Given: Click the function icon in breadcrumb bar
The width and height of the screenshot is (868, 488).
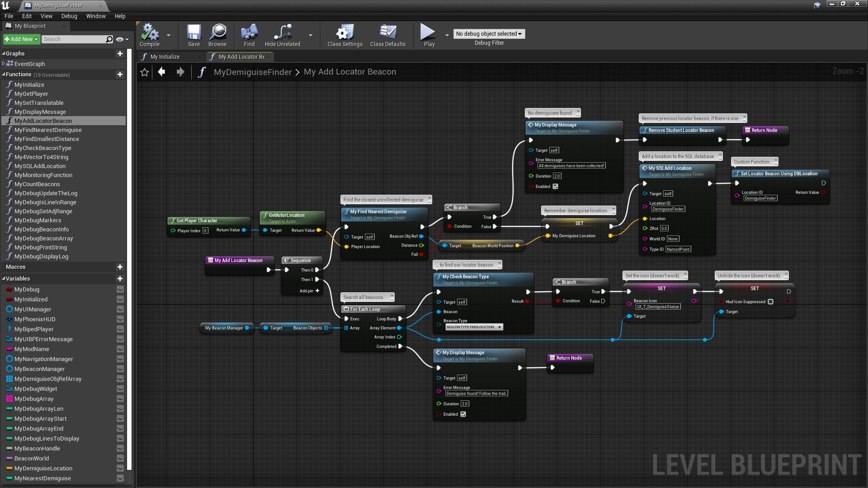Looking at the screenshot, I should 202,72.
